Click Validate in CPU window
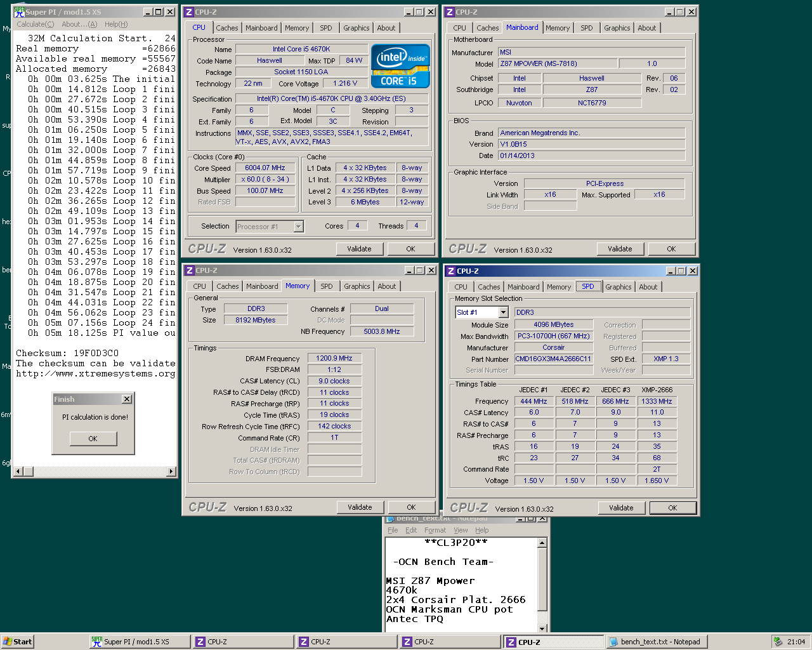Image resolution: width=812 pixels, height=650 pixels. pos(359,249)
